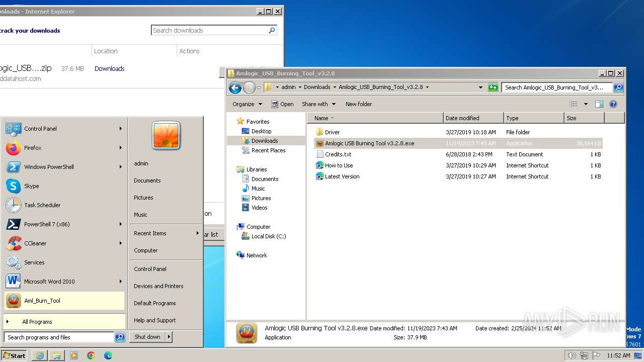Click the Open toolbar button
This screenshot has height=362, width=644.
click(x=283, y=104)
